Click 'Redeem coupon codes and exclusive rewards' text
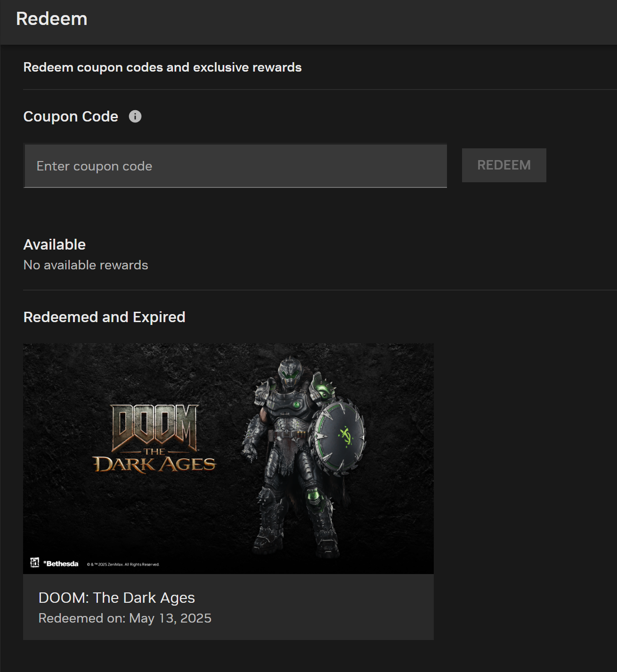The image size is (617, 672). click(162, 67)
